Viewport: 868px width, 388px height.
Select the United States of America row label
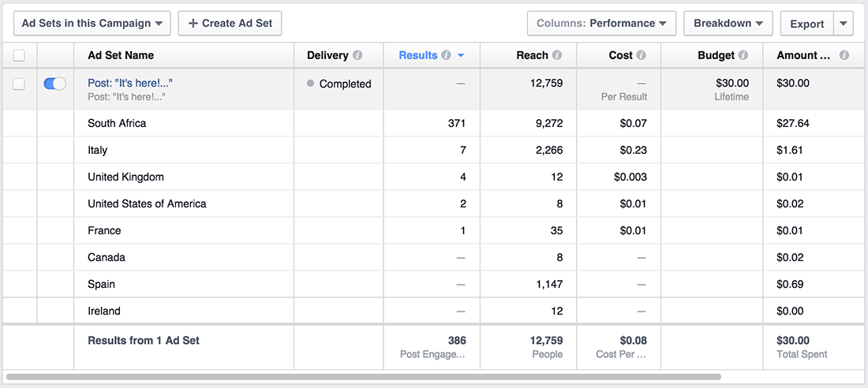click(147, 203)
